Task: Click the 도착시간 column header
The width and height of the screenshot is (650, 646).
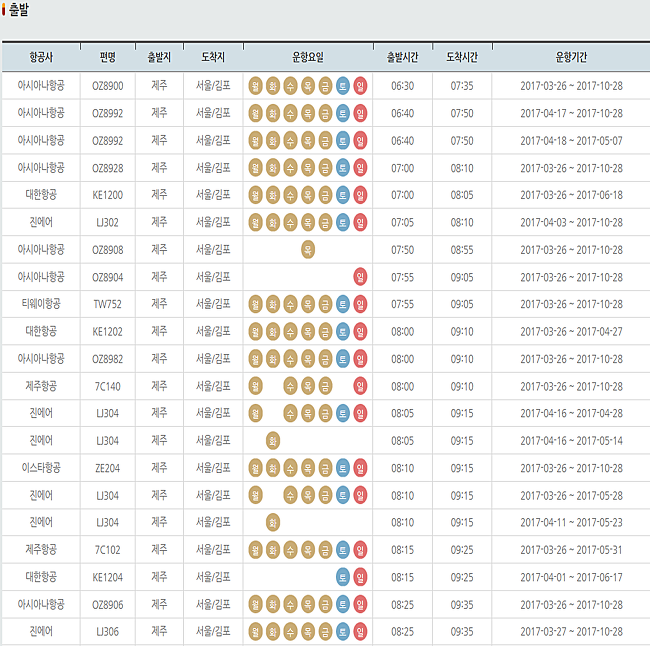Action: click(x=462, y=57)
